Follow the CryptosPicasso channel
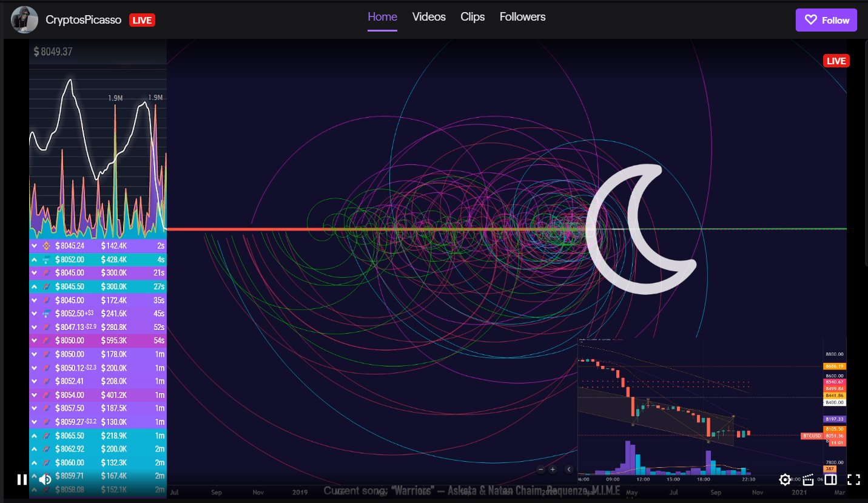868x503 pixels. click(x=826, y=20)
